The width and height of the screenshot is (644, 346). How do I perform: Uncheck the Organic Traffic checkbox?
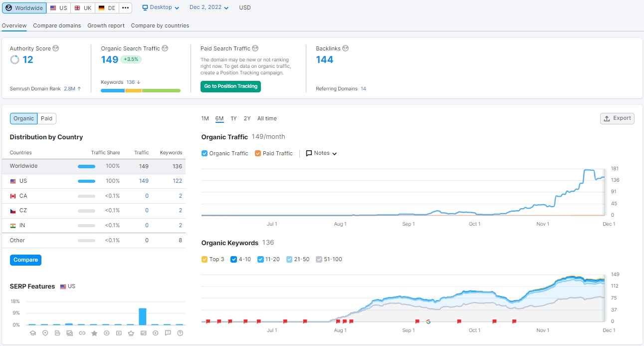205,153
